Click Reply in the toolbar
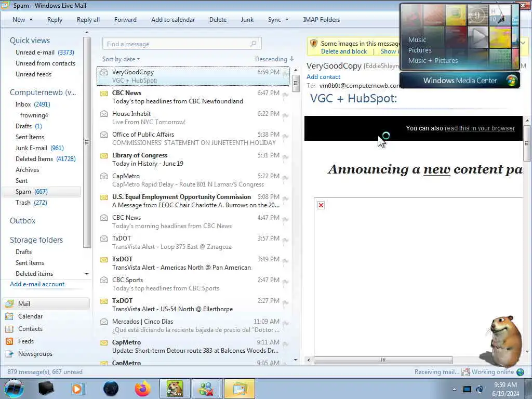The image size is (532, 399). click(55, 20)
